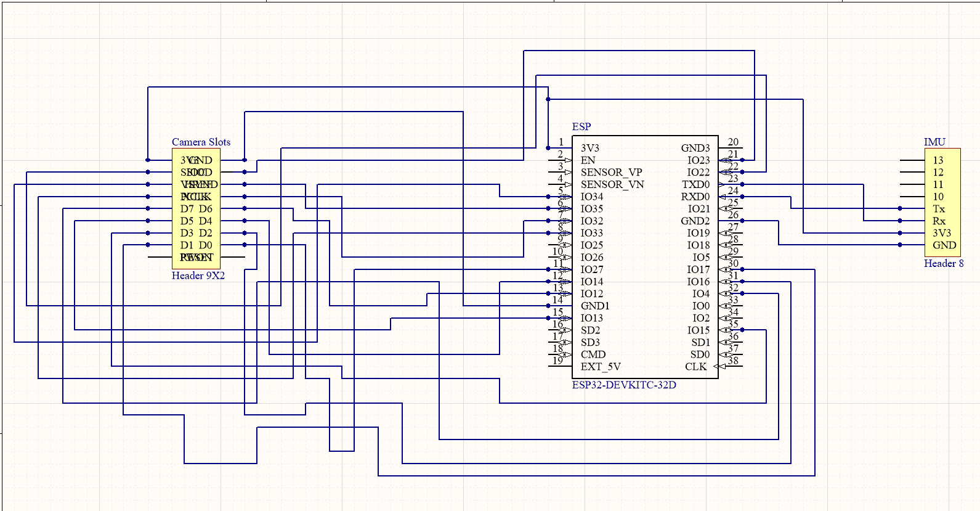Select the ESP32-DEVKITC-32D component label

[x=624, y=385]
